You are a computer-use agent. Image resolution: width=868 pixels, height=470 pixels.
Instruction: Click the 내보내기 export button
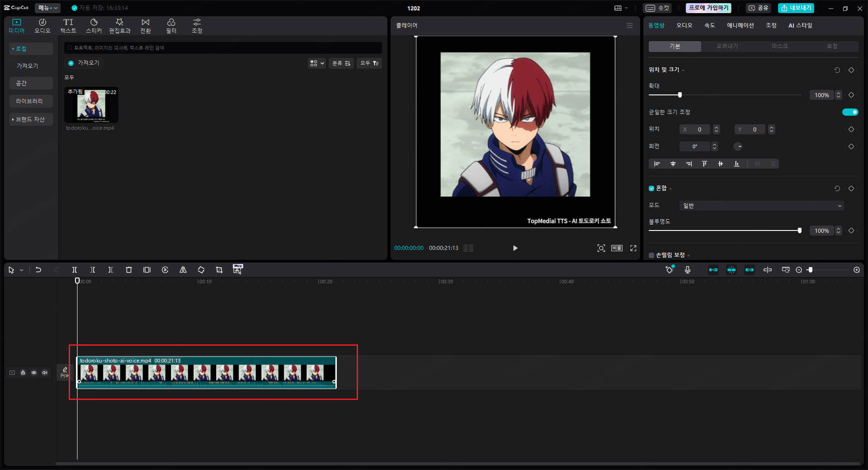[796, 8]
